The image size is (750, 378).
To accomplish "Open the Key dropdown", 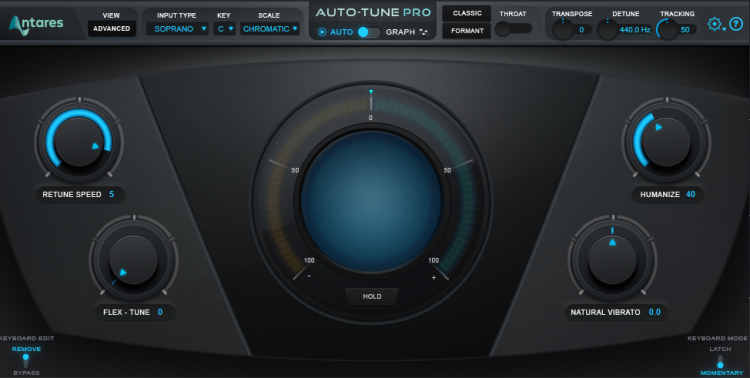I will pos(224,29).
